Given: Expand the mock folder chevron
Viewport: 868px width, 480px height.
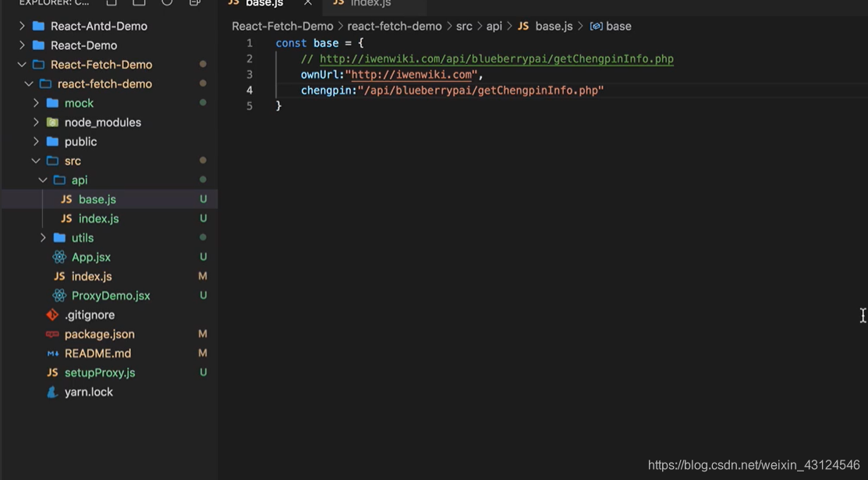Looking at the screenshot, I should 36,103.
